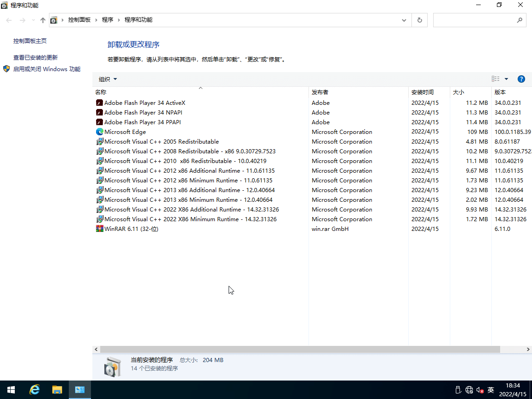Click the Adobe Flash Player 34 ActiveX icon

coord(99,103)
